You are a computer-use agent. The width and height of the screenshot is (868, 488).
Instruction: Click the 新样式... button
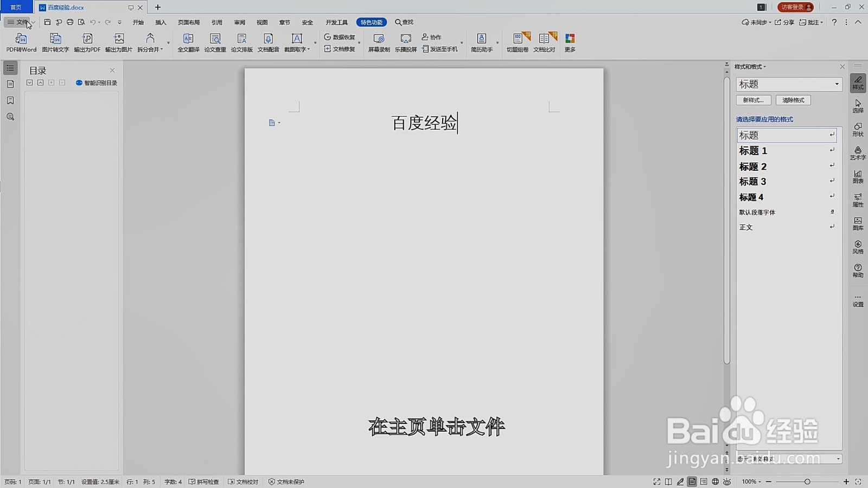point(753,100)
